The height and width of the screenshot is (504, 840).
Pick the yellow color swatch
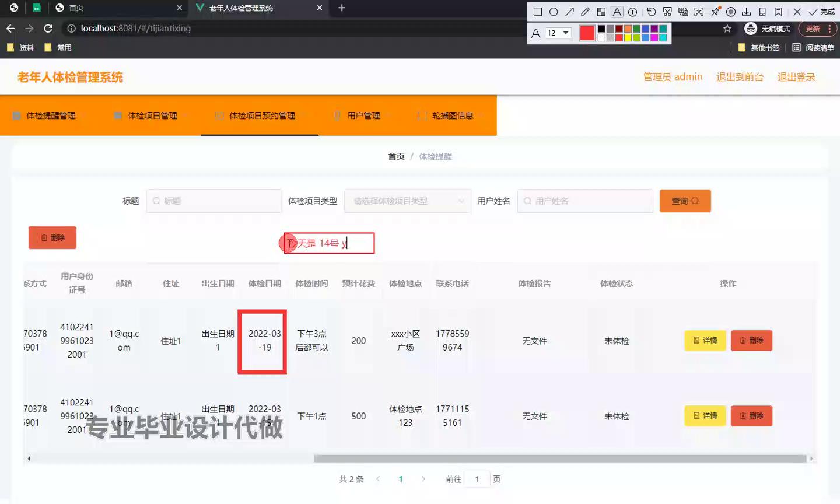click(x=628, y=38)
